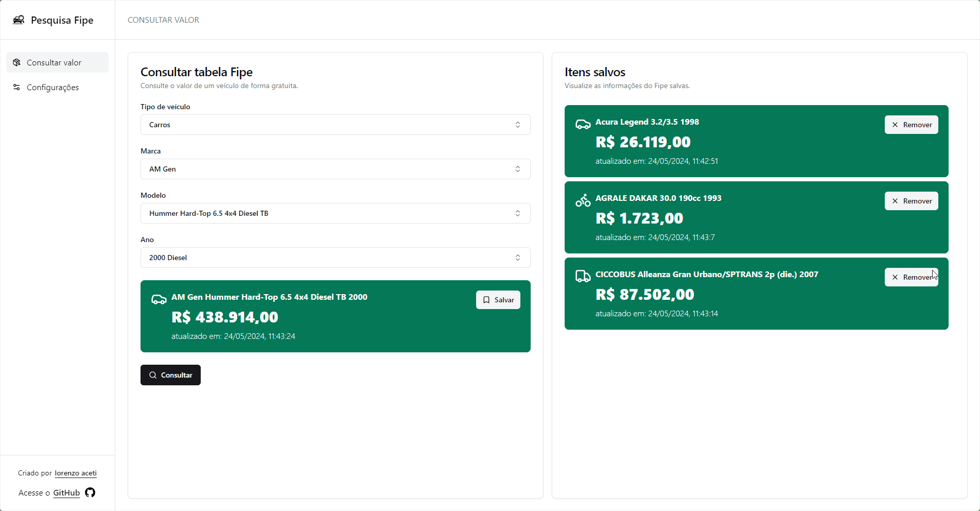Screen dimensions: 980x511
Task: Open the Modelo dropdown showing Hummer Hard-Top
Action: tap(335, 213)
